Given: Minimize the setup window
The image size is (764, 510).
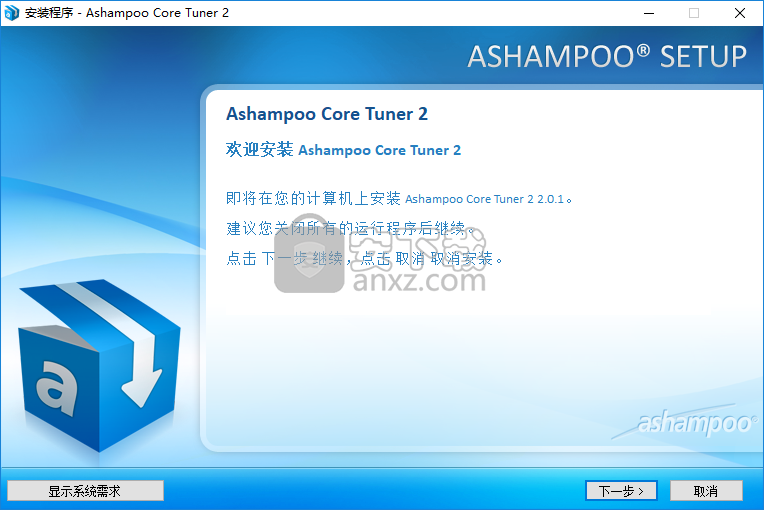Looking at the screenshot, I should point(649,13).
